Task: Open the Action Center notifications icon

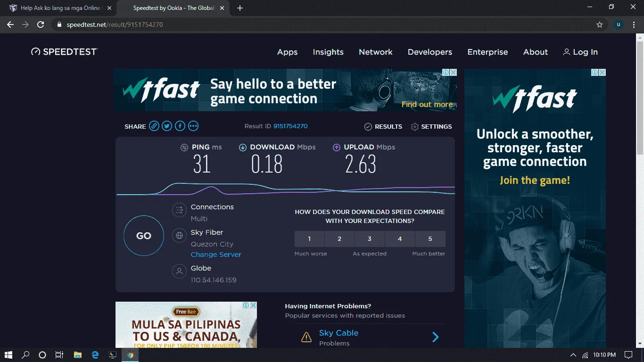Action: click(x=628, y=355)
